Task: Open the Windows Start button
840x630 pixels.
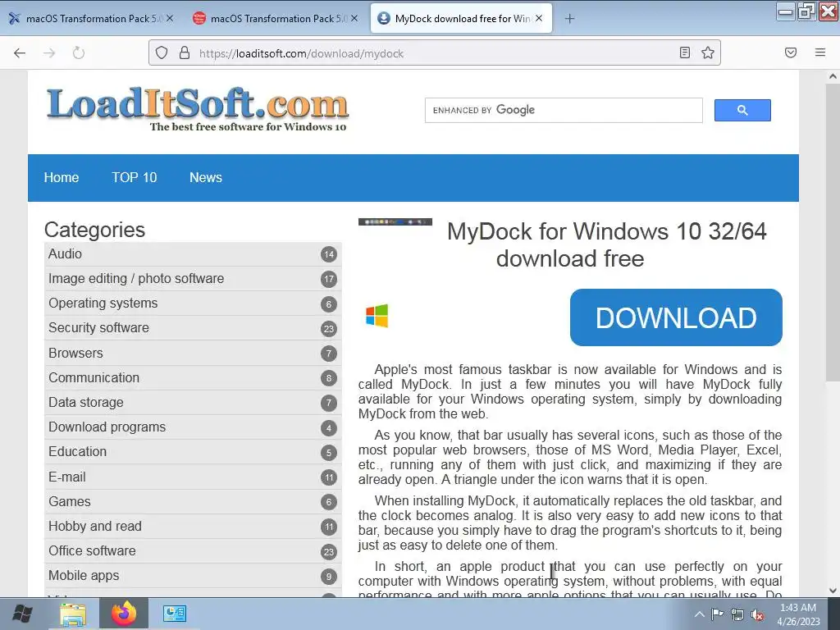Action: (x=22, y=614)
